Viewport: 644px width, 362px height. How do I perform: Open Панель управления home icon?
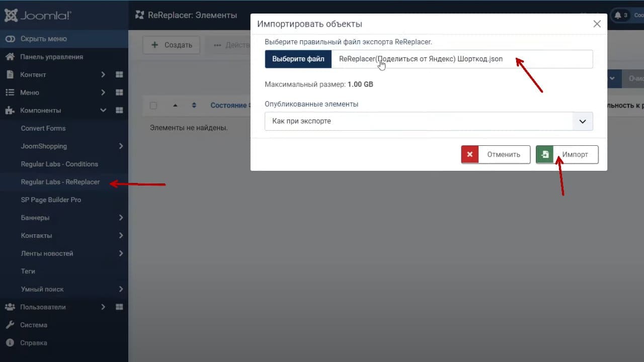pos(10,57)
